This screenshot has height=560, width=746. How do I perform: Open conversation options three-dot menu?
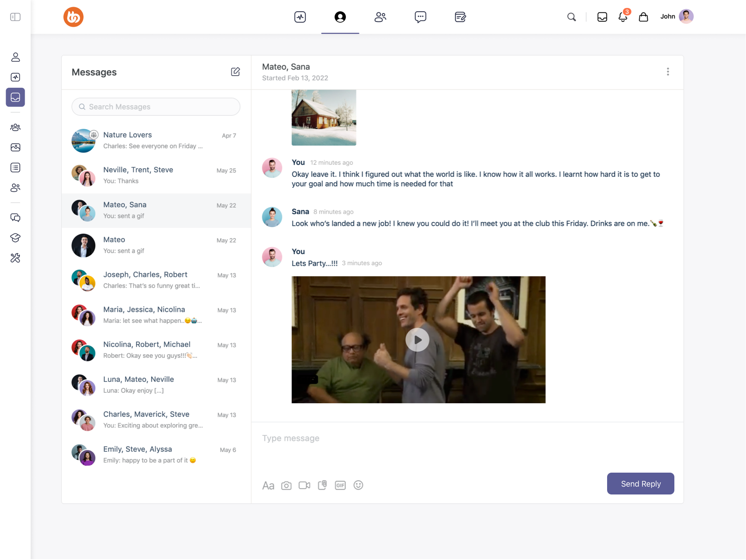(668, 72)
